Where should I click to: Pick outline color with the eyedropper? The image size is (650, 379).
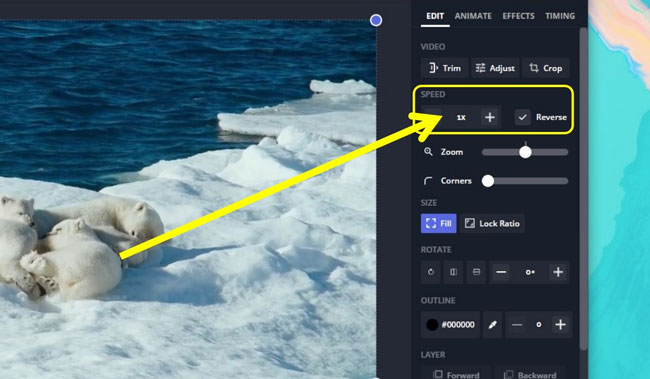point(492,325)
